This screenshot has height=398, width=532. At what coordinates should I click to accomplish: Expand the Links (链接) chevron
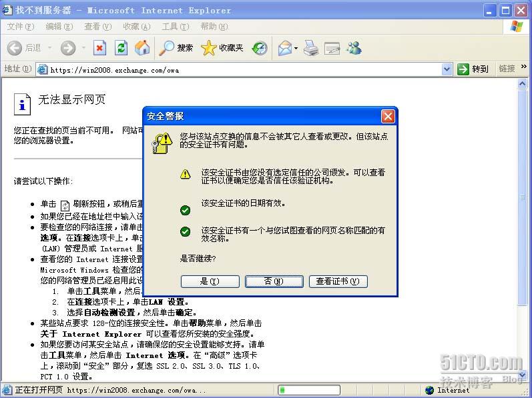[x=523, y=67]
